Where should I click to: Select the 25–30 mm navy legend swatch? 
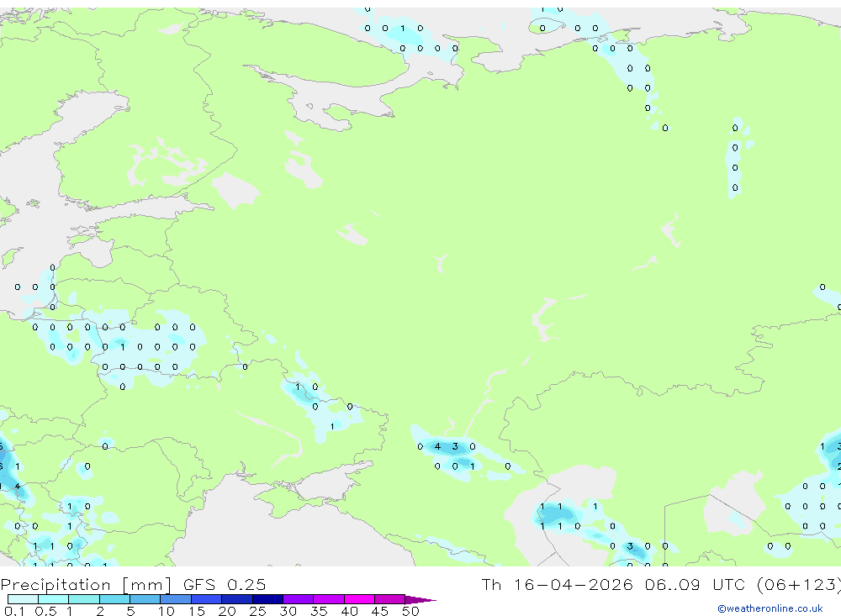(x=267, y=599)
